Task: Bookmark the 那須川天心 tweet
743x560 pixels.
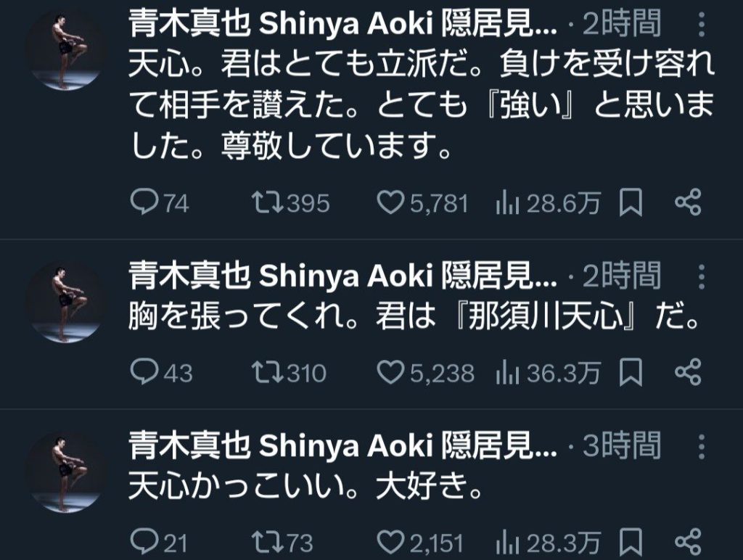Action: 631,373
